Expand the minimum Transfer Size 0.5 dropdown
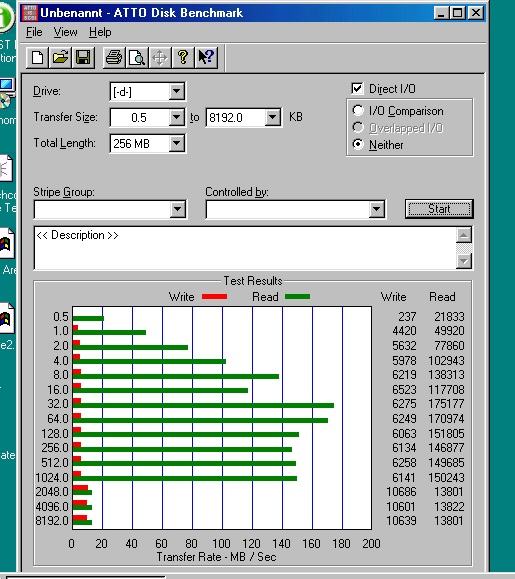Image resolution: width=515 pixels, height=579 pixels. (x=176, y=117)
